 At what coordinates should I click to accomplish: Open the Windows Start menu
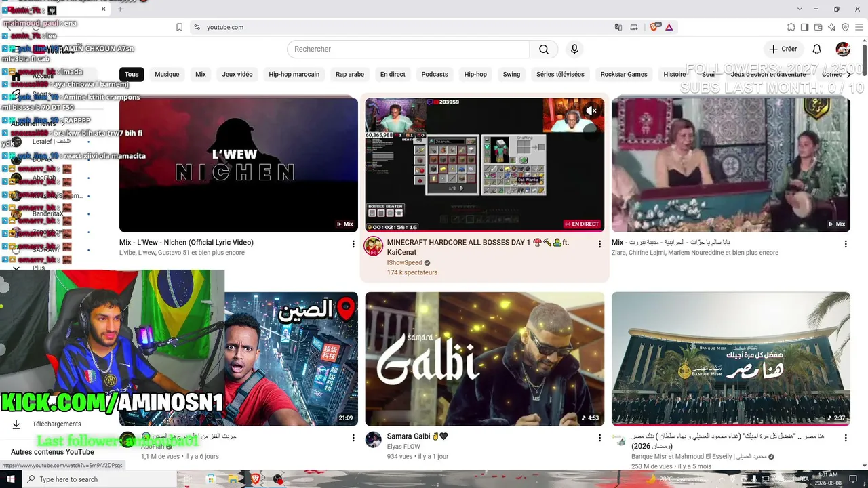[11, 479]
